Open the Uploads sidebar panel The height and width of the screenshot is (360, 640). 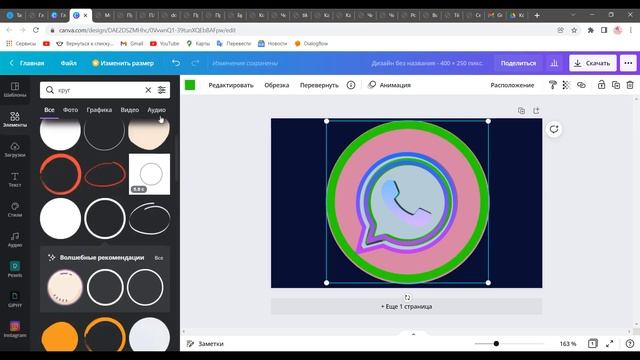tap(15, 149)
